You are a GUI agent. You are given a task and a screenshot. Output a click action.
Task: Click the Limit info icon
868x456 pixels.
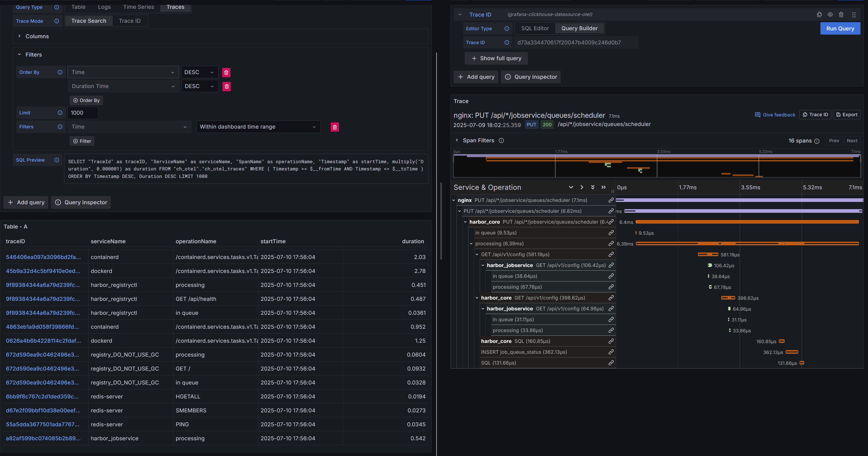coord(60,113)
